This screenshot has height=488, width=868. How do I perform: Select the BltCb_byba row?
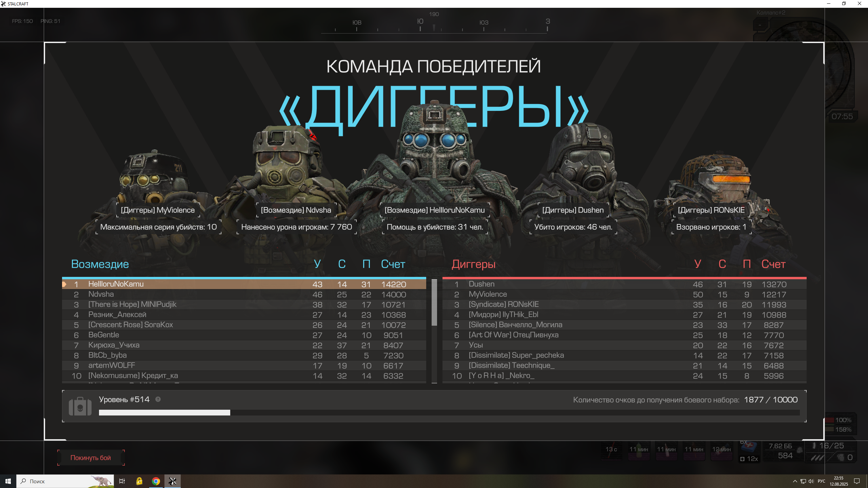click(244, 355)
